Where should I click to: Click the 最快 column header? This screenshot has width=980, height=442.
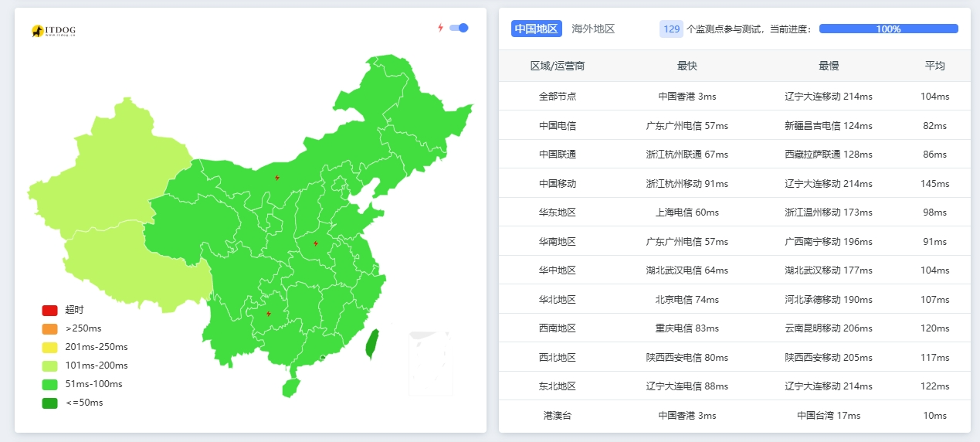[687, 66]
